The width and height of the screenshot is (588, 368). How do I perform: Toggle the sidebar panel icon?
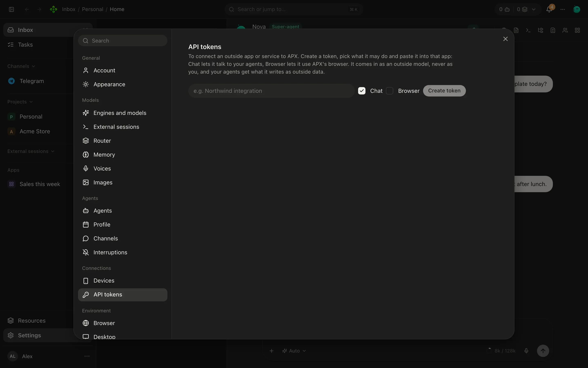click(11, 9)
